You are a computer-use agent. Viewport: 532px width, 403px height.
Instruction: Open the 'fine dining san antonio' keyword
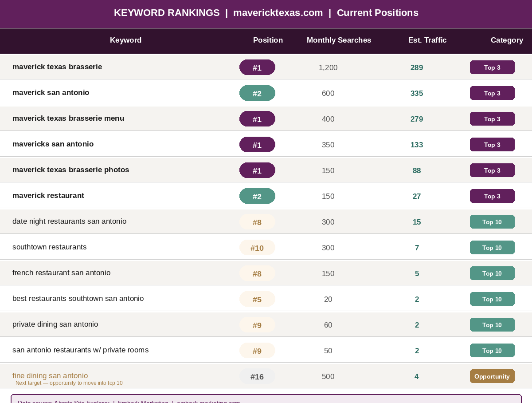[50, 375]
